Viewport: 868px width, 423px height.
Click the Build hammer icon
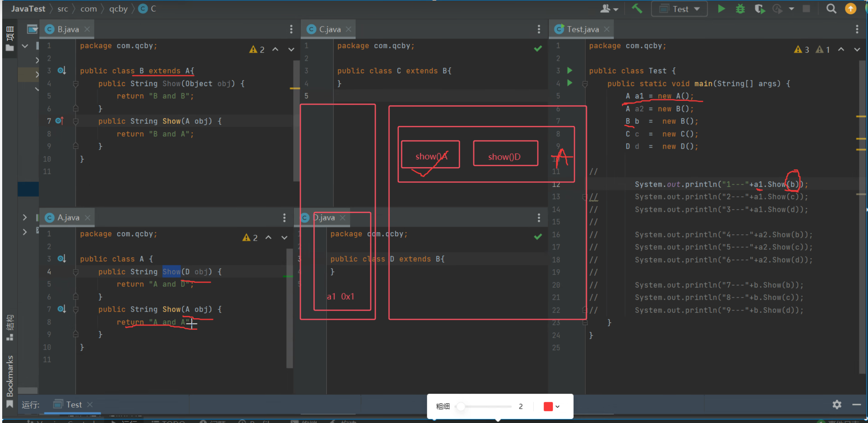637,9
